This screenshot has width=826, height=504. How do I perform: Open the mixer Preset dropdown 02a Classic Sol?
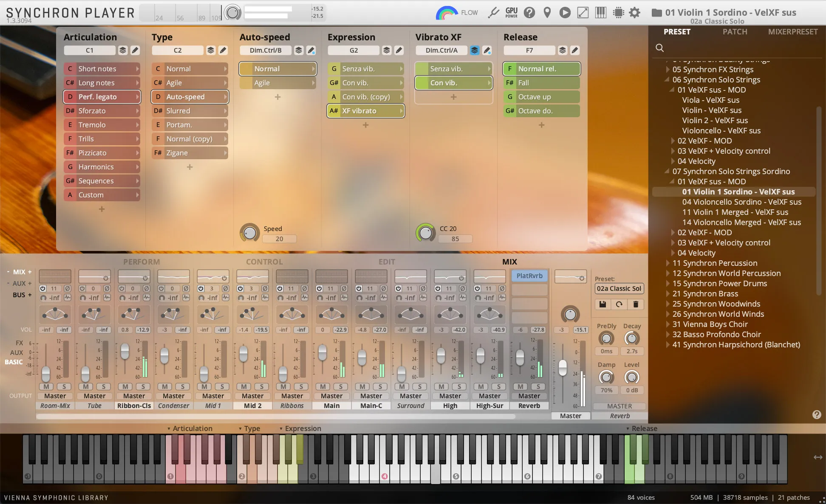619,289
